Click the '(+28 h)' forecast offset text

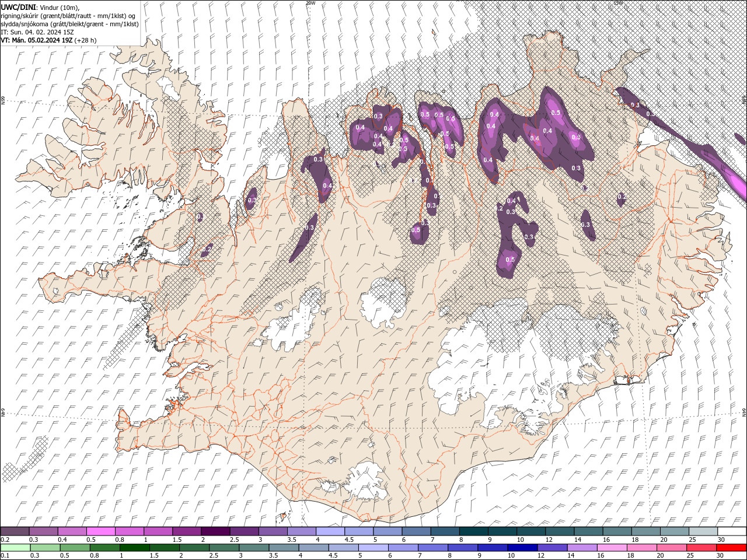click(x=86, y=40)
